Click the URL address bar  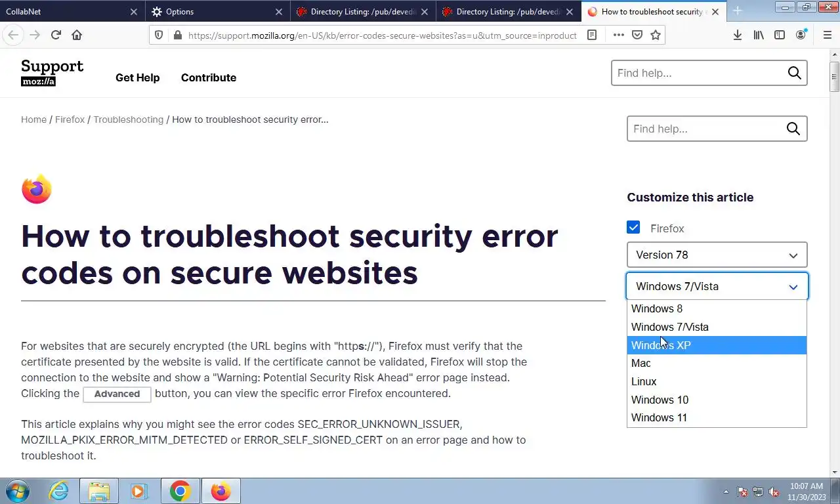(382, 35)
